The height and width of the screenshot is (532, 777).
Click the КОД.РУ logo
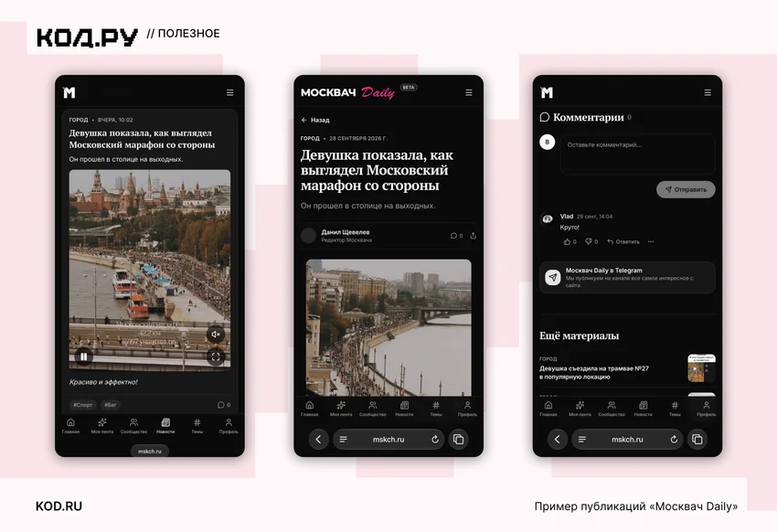point(87,37)
